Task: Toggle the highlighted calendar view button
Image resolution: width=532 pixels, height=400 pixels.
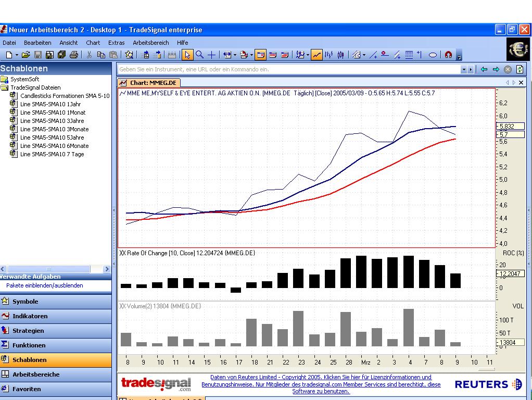Action: click(x=261, y=55)
